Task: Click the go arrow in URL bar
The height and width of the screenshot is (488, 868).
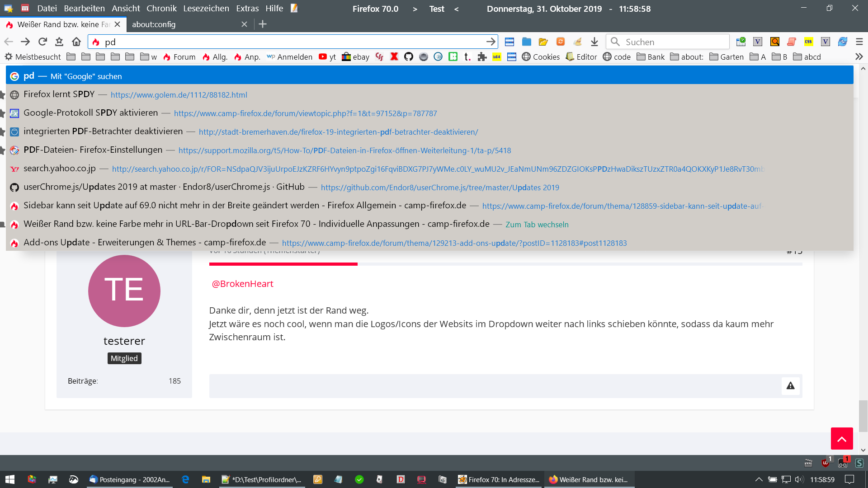Action: pyautogui.click(x=491, y=42)
